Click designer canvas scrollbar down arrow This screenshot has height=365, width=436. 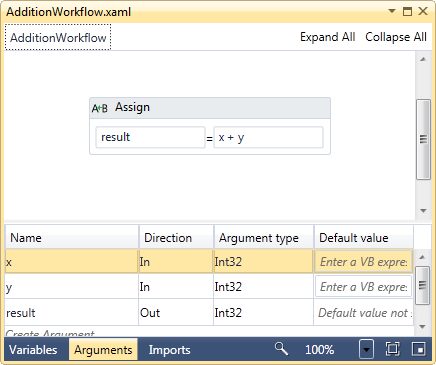tap(423, 211)
